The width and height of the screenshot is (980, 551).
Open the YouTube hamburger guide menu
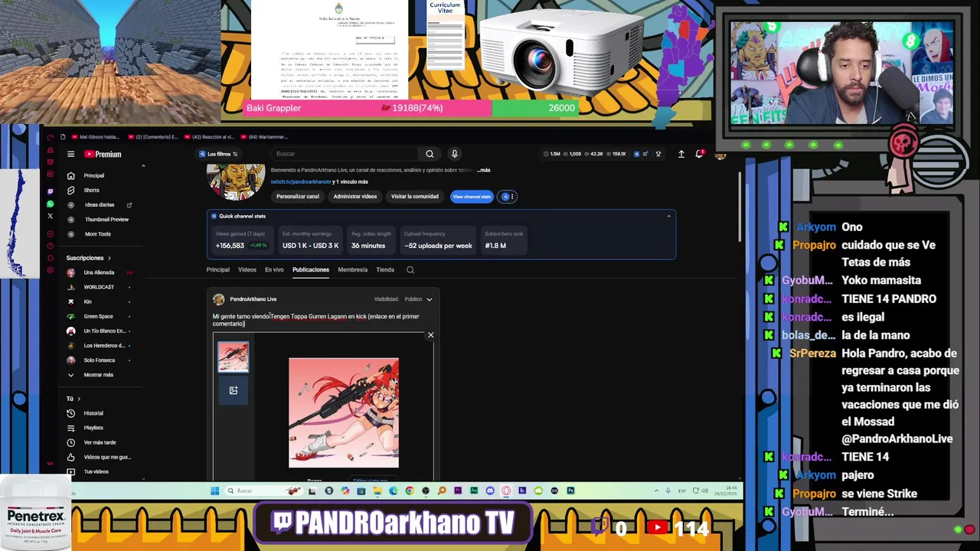70,154
